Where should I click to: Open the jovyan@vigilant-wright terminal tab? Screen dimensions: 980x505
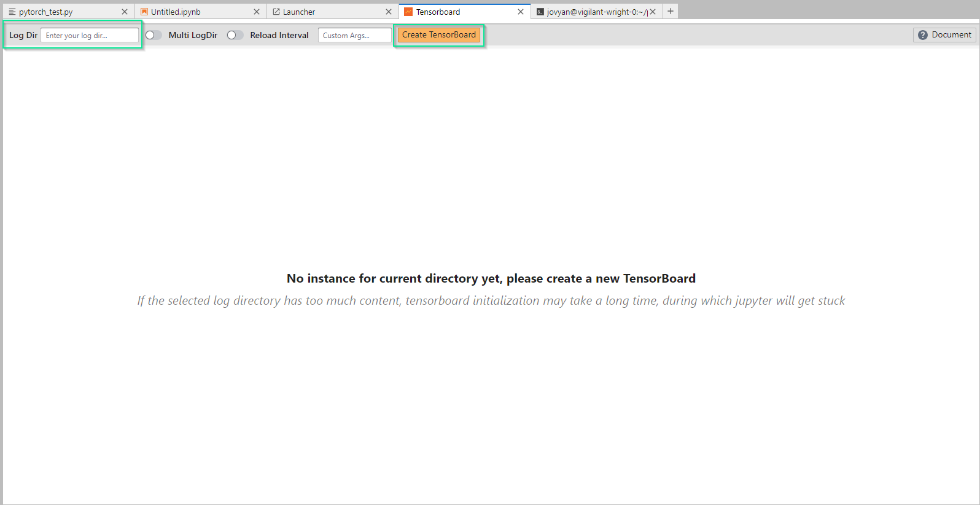tap(597, 12)
